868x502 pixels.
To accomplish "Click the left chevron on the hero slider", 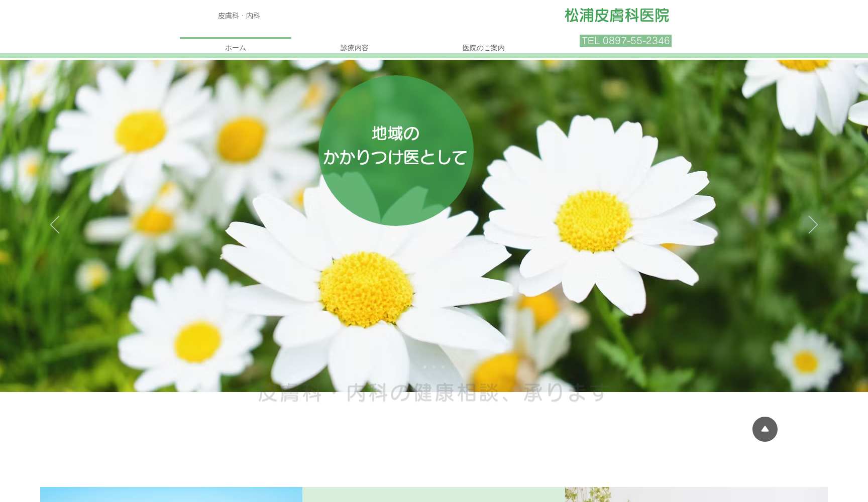I will 55,225.
